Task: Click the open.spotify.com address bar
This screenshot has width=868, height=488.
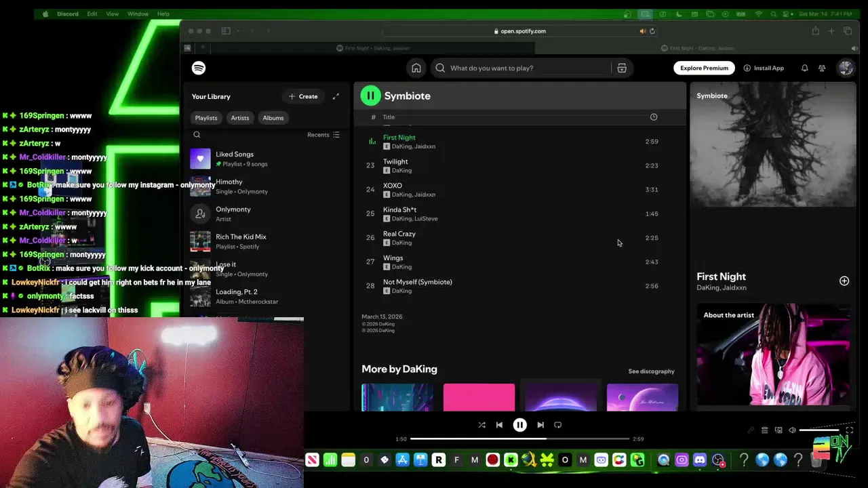Action: 519,31
